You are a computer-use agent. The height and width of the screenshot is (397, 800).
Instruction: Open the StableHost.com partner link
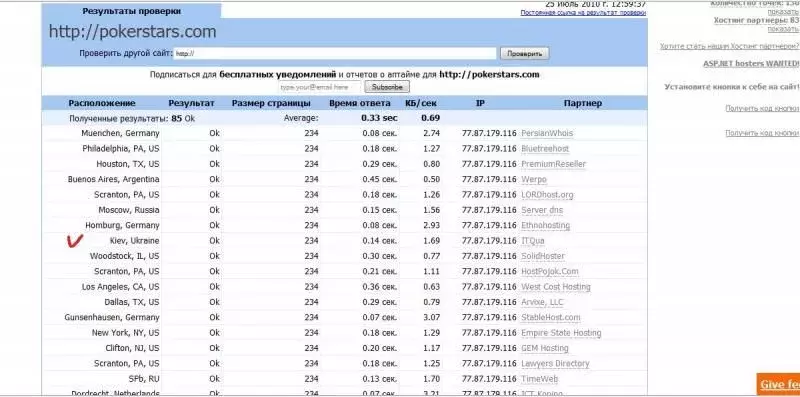(551, 317)
